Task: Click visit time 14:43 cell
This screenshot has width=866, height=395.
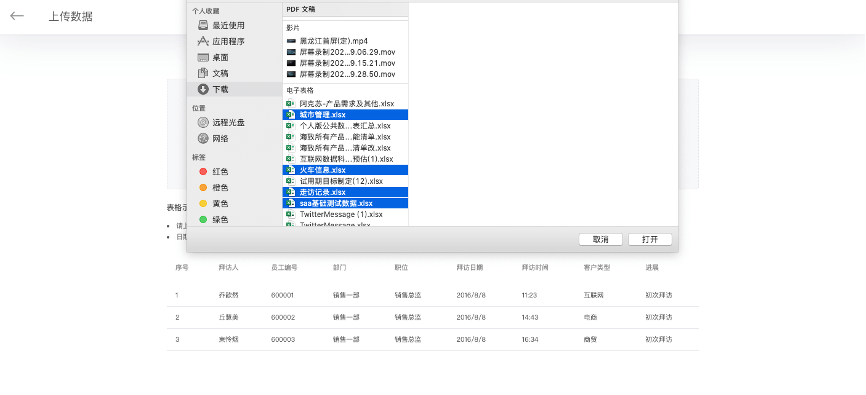Action: 530,317
